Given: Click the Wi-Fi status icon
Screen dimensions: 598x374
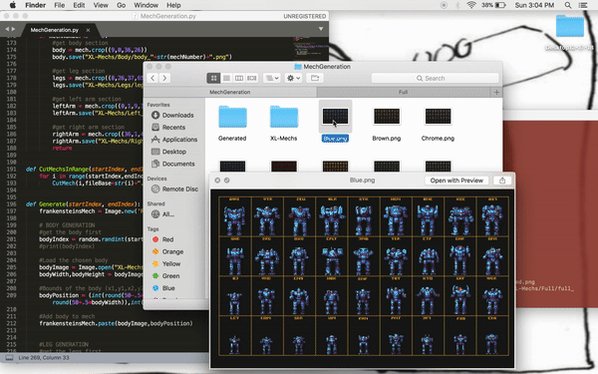Looking at the screenshot, I should (471, 5).
